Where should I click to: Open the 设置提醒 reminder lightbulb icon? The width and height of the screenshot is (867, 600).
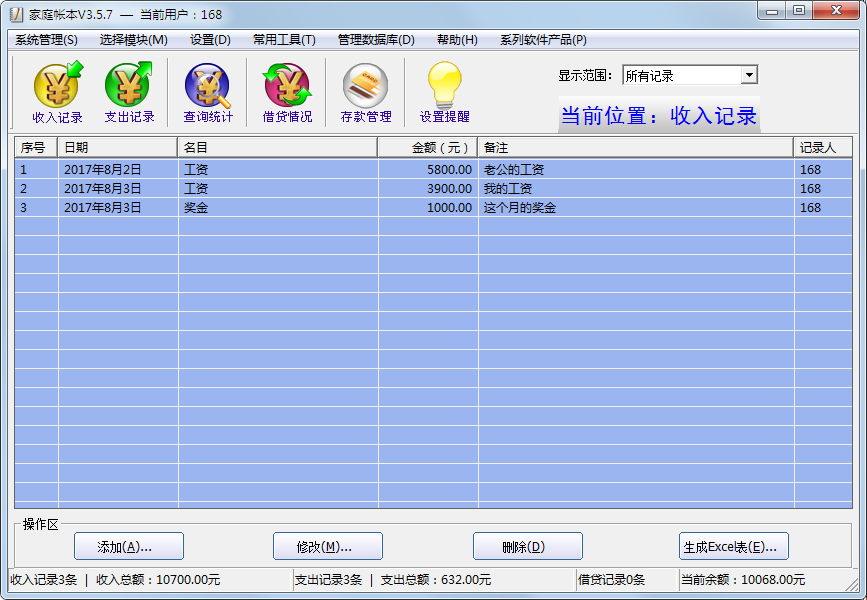[x=445, y=92]
